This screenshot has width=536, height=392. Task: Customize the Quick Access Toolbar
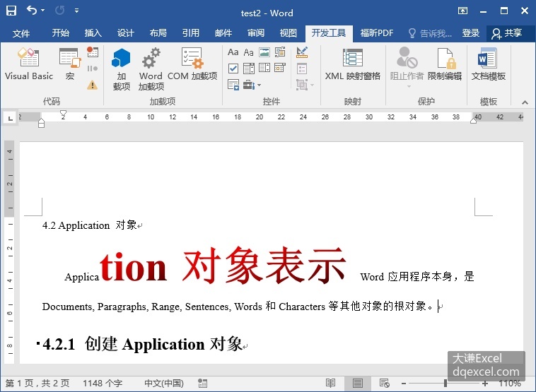77,11
